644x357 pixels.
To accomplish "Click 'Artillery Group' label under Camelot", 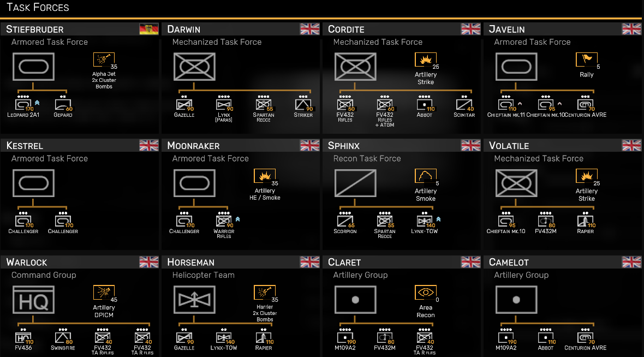I will [521, 275].
